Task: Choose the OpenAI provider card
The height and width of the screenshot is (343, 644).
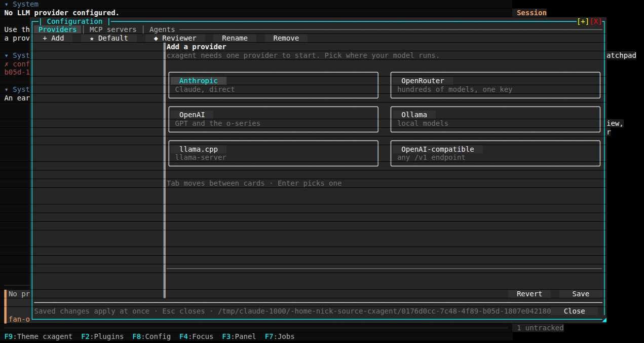Action: 274,119
